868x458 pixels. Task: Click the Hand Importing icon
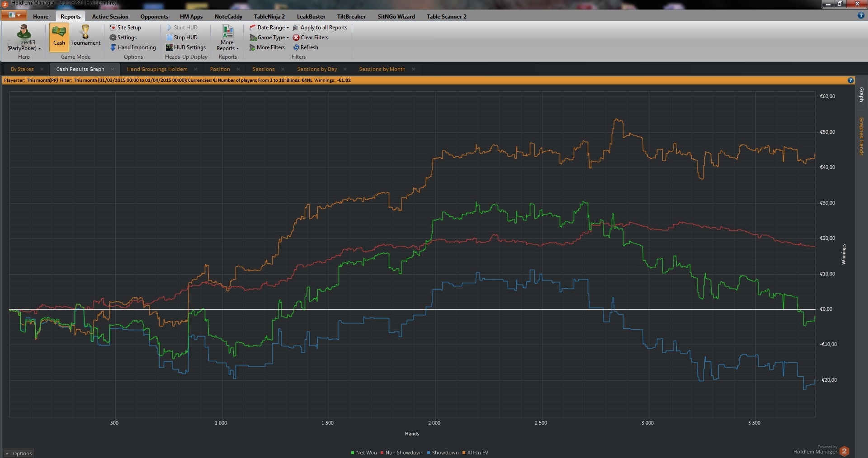[113, 47]
